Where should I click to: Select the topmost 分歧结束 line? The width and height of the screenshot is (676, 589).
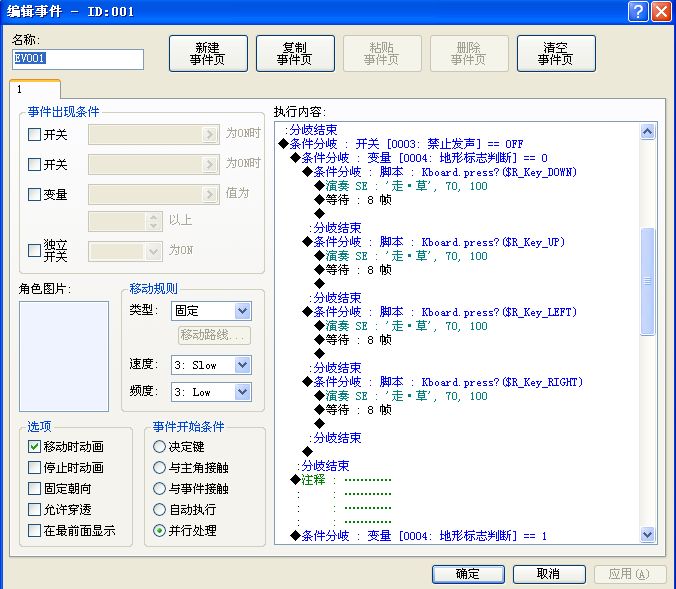311,130
